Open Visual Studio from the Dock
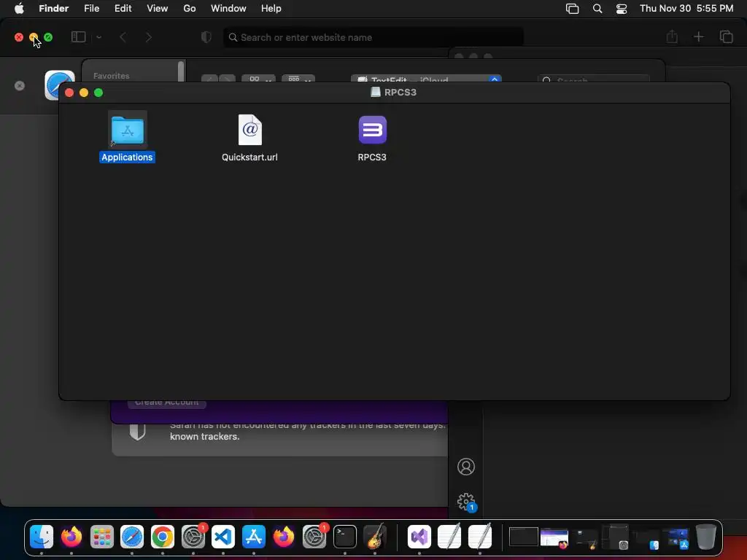This screenshot has width=747, height=560. pyautogui.click(x=419, y=537)
